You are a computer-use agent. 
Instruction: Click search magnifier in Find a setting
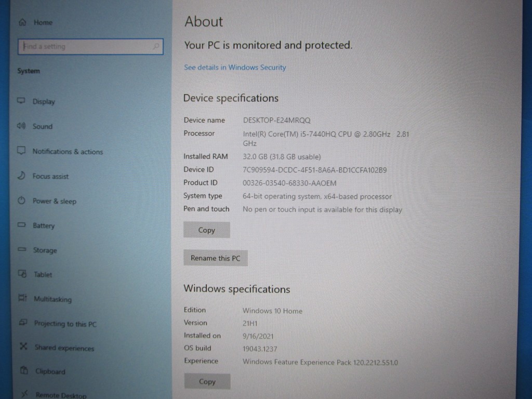pyautogui.click(x=156, y=47)
